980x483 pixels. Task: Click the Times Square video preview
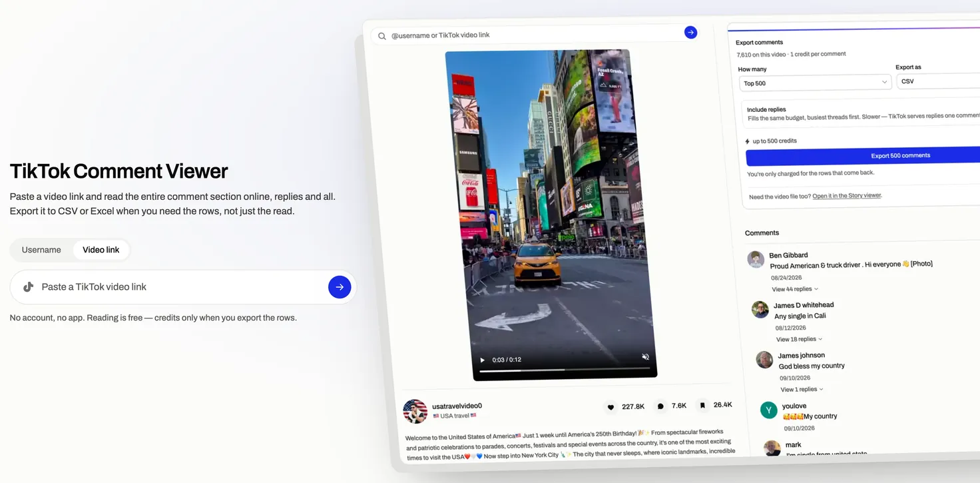click(x=551, y=215)
